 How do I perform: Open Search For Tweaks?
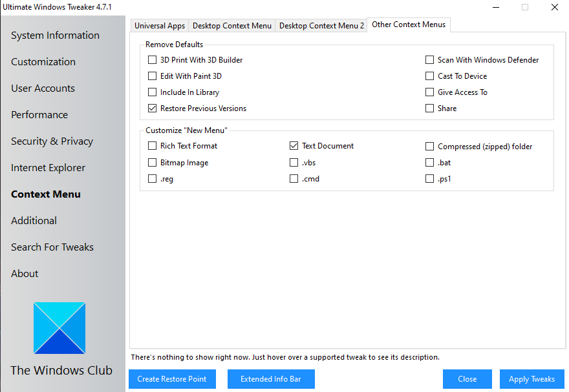52,247
